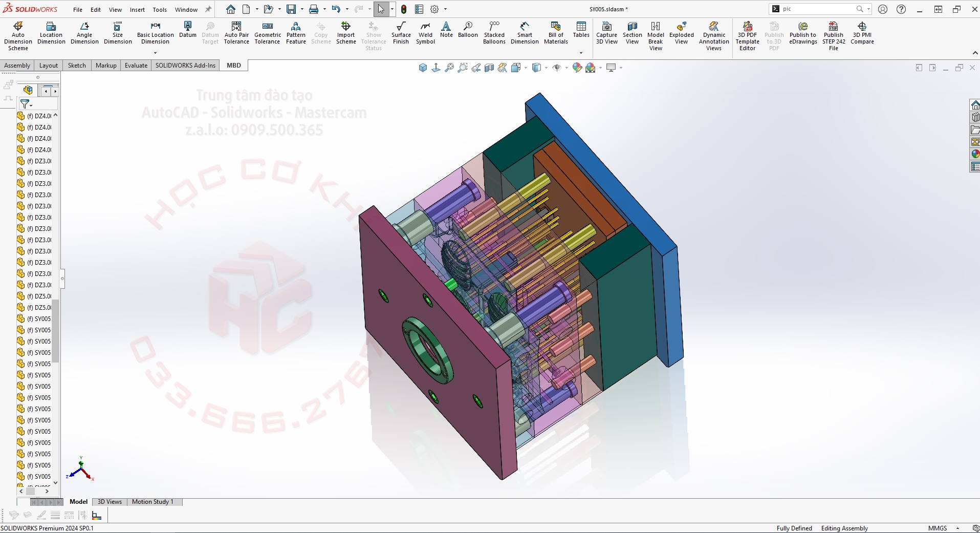The image size is (980, 533).
Task: Toggle the ribbon Section View command
Action: (632, 33)
